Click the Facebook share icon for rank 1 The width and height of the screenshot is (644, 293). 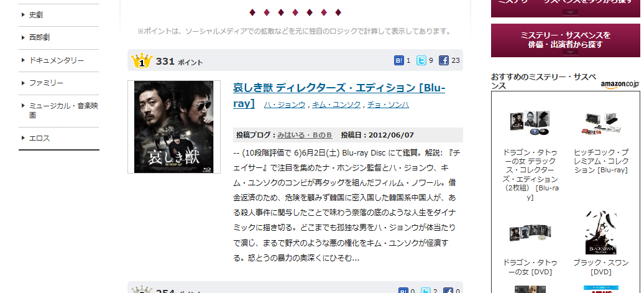444,60
